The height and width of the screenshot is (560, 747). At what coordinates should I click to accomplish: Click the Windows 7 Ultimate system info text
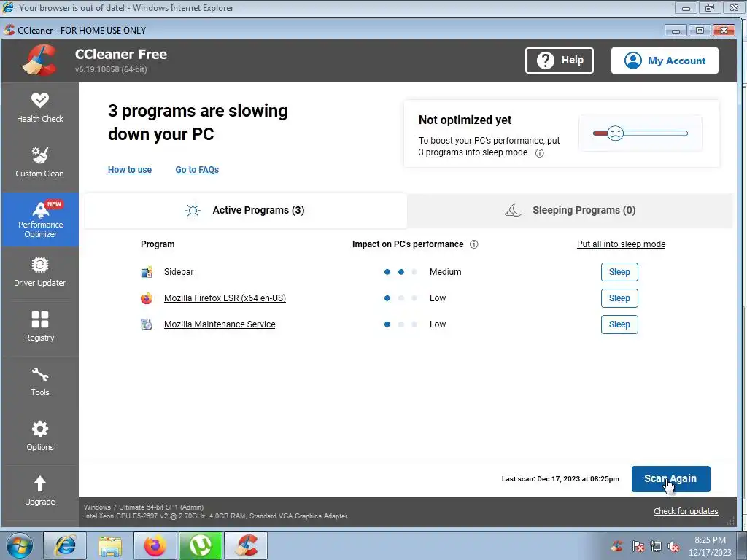point(144,507)
